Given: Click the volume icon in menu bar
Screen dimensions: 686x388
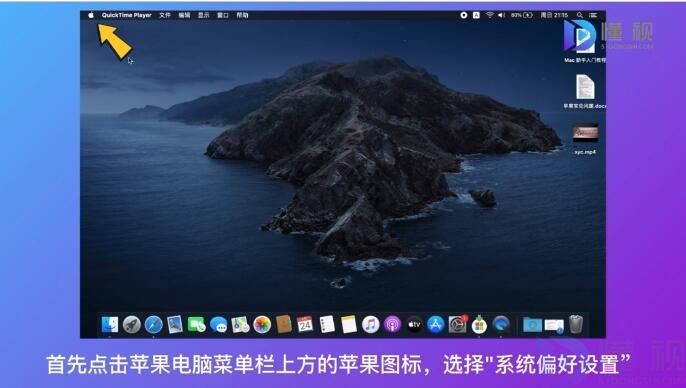Looking at the screenshot, I should click(x=501, y=15).
